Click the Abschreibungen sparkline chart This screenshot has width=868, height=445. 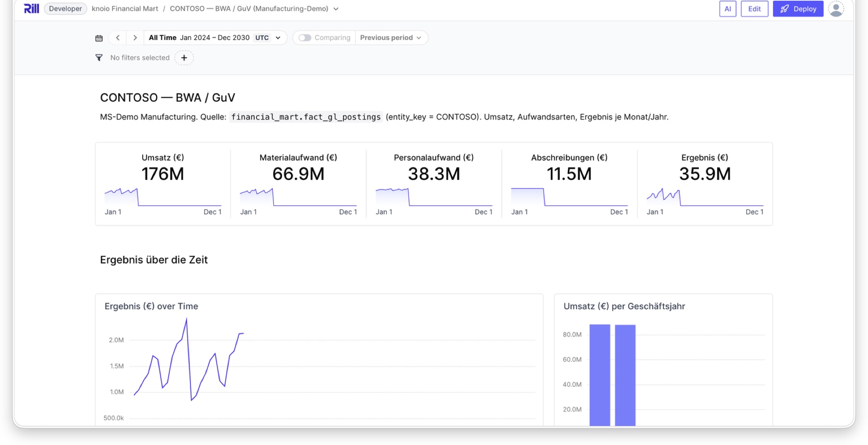pos(570,197)
